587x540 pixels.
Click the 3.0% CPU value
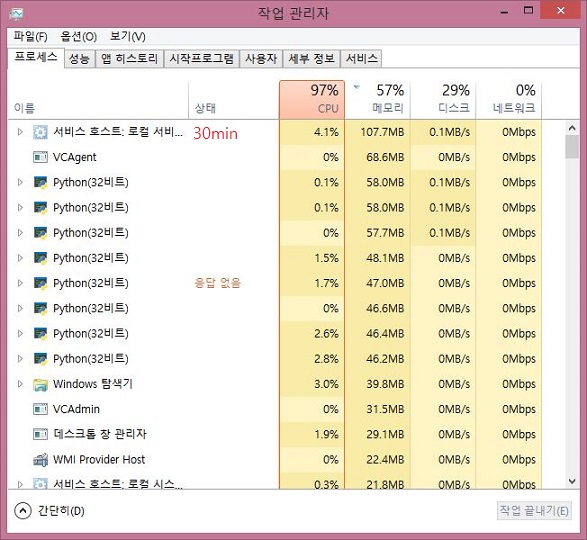click(326, 384)
